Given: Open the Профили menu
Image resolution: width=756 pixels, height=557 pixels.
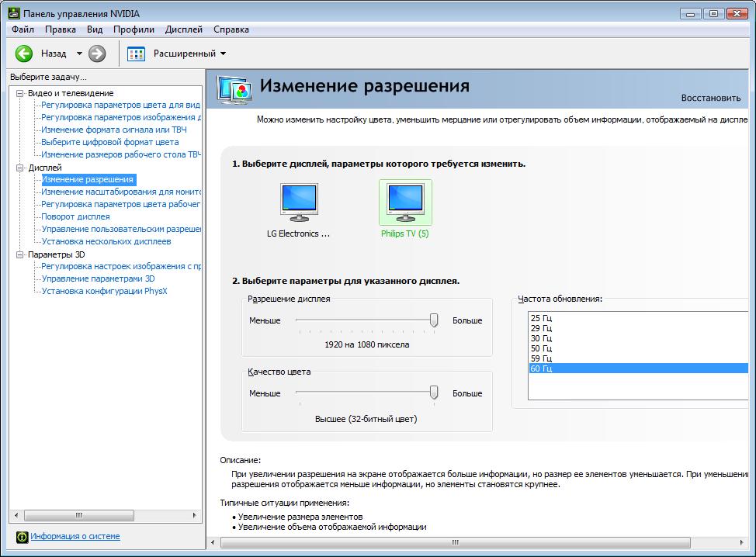Looking at the screenshot, I should [x=134, y=29].
